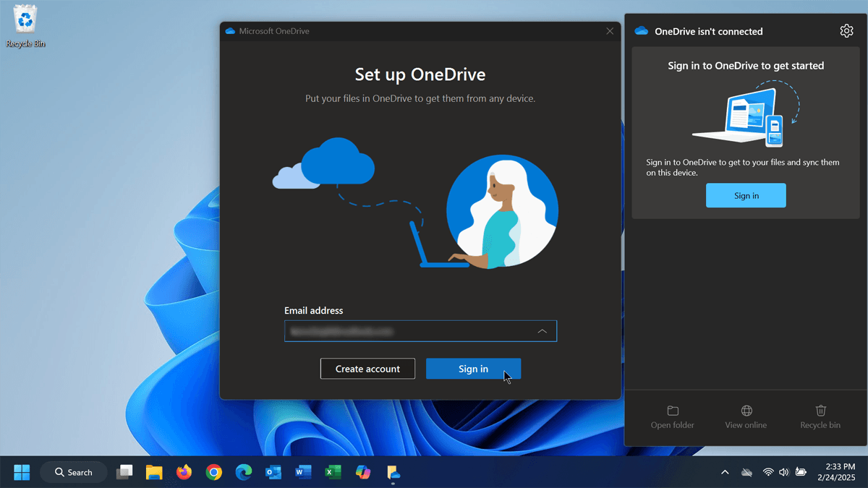Expand the email address dropdown chevron
The width and height of the screenshot is (868, 488).
[x=542, y=330]
